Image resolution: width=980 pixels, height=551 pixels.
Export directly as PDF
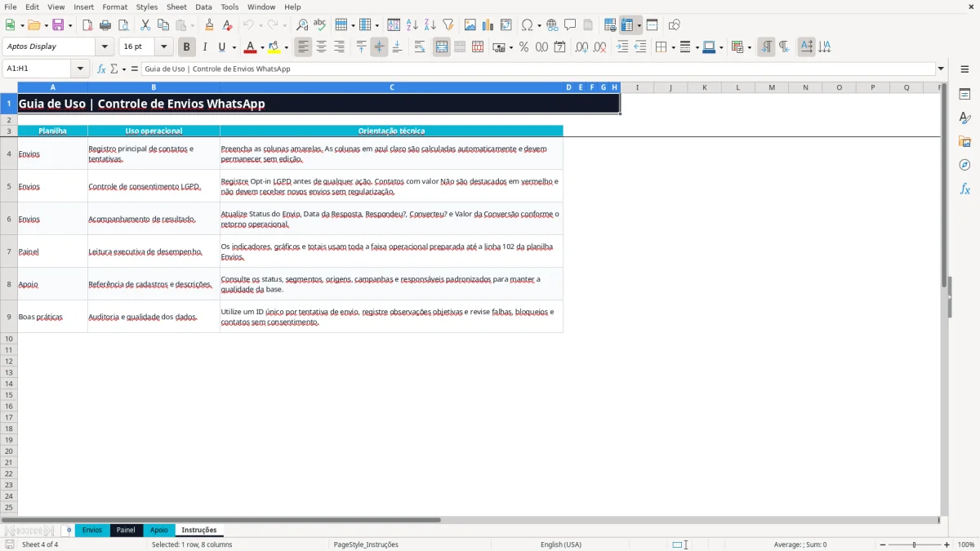(x=87, y=25)
